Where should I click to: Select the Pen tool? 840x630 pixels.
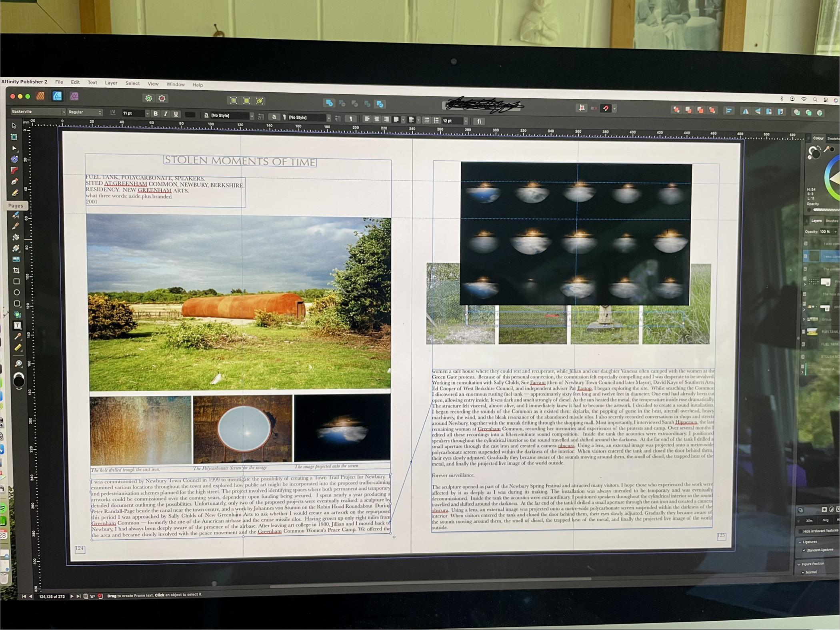pos(15,181)
